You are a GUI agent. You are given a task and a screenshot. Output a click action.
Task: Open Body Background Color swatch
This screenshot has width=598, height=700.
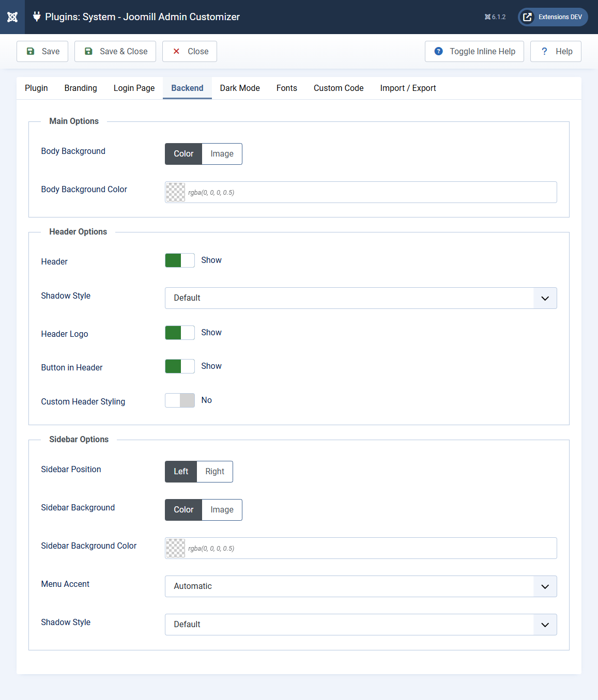pyautogui.click(x=176, y=192)
